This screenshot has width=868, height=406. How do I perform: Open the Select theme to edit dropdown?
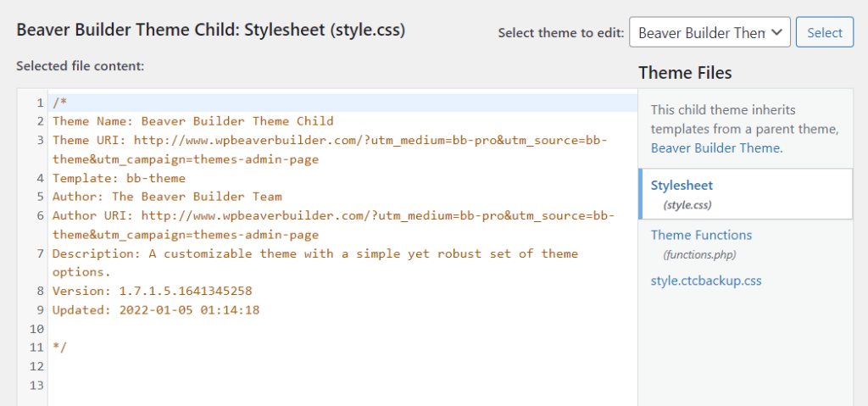(x=709, y=32)
